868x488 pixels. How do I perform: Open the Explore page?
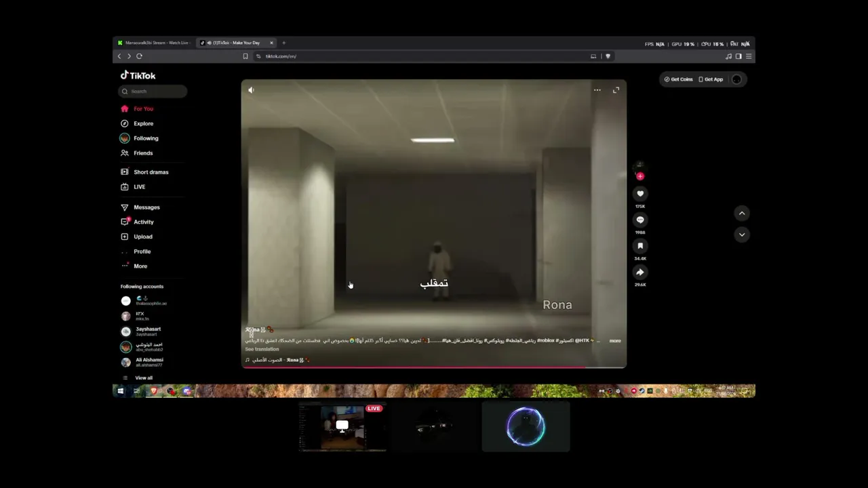coord(138,123)
